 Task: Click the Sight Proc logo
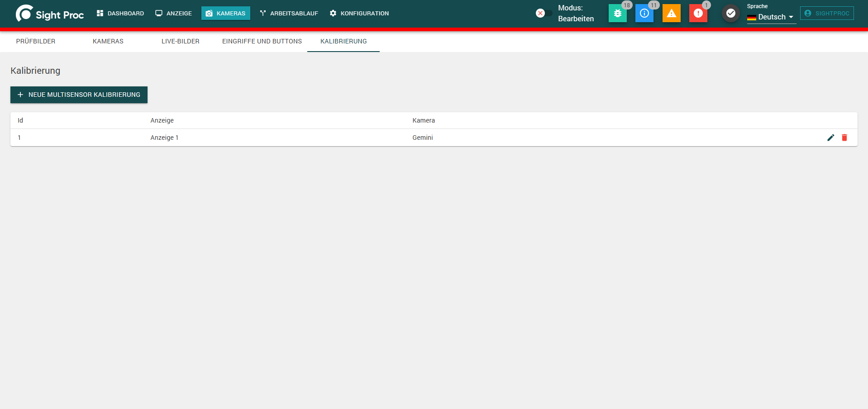pyautogui.click(x=49, y=14)
